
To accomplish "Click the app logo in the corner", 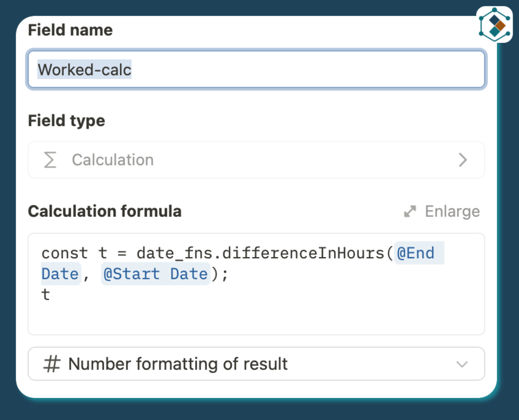I will pos(494,25).
